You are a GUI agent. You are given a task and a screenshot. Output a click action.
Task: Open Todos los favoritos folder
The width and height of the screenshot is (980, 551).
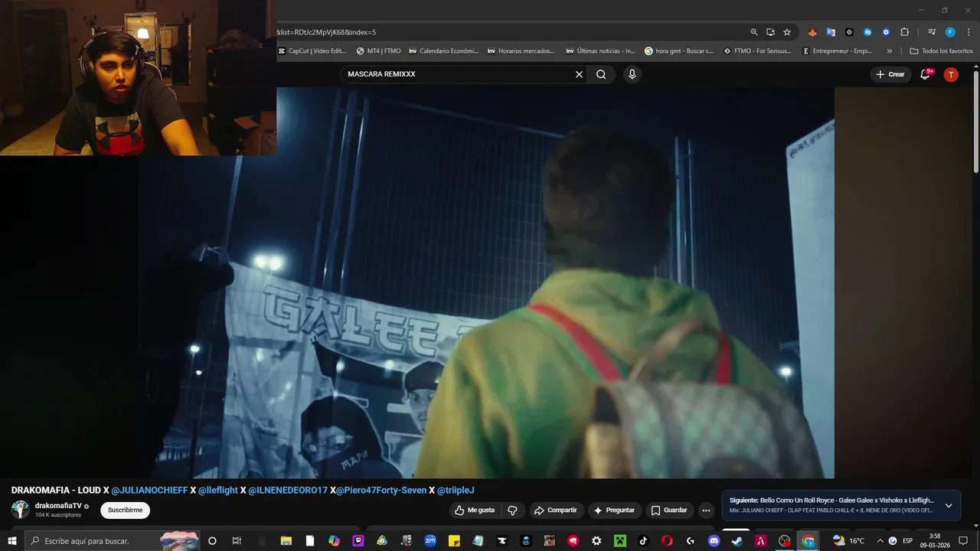[x=941, y=51]
